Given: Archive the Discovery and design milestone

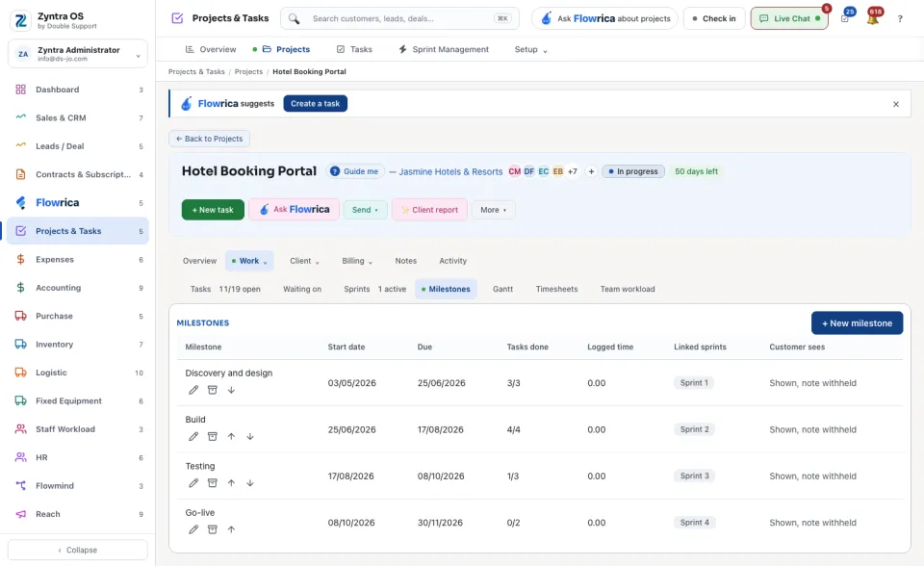Looking at the screenshot, I should pyautogui.click(x=212, y=390).
